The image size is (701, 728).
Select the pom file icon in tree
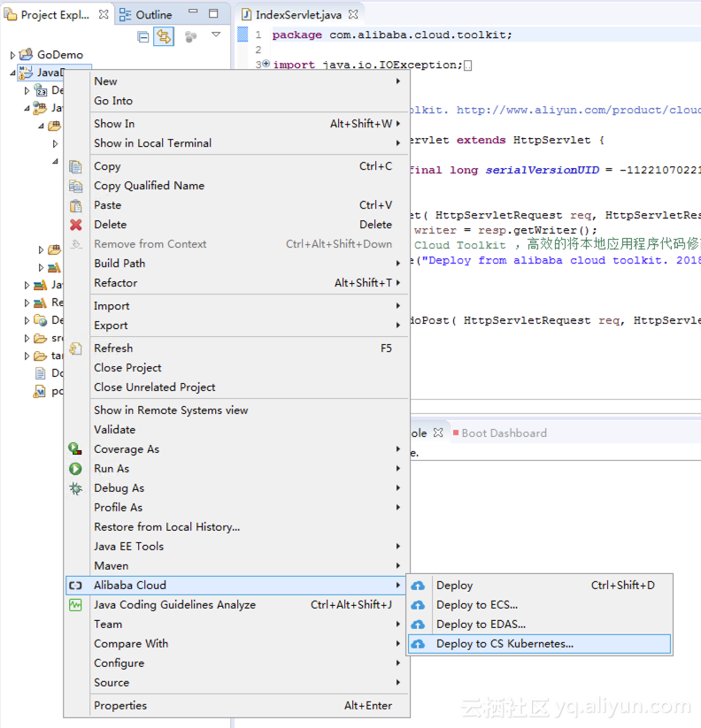tap(40, 391)
